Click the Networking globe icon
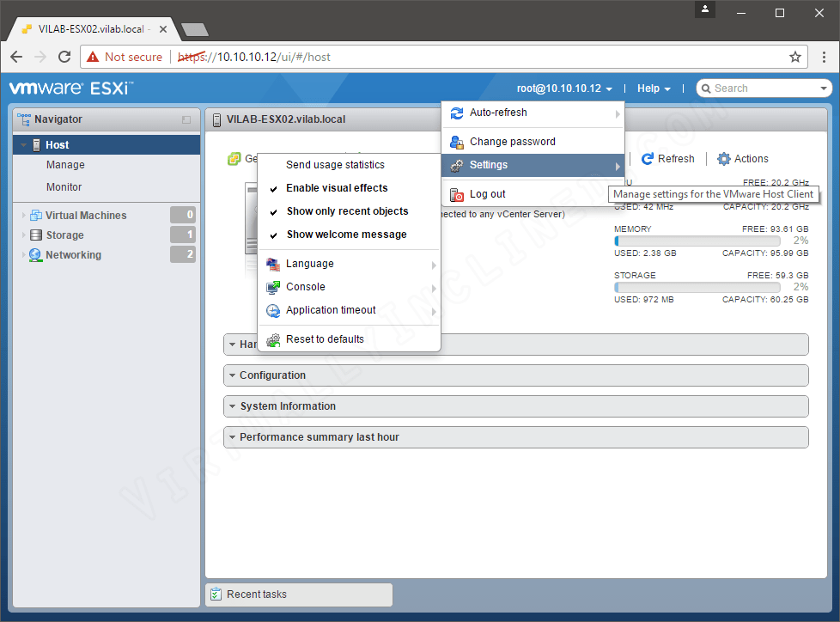This screenshot has width=840, height=622. click(34, 254)
